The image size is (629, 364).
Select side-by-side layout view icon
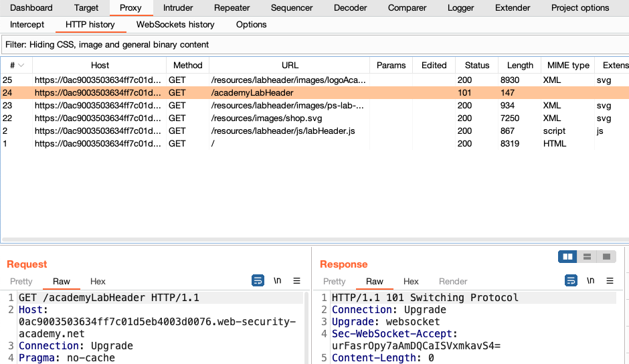(x=567, y=256)
